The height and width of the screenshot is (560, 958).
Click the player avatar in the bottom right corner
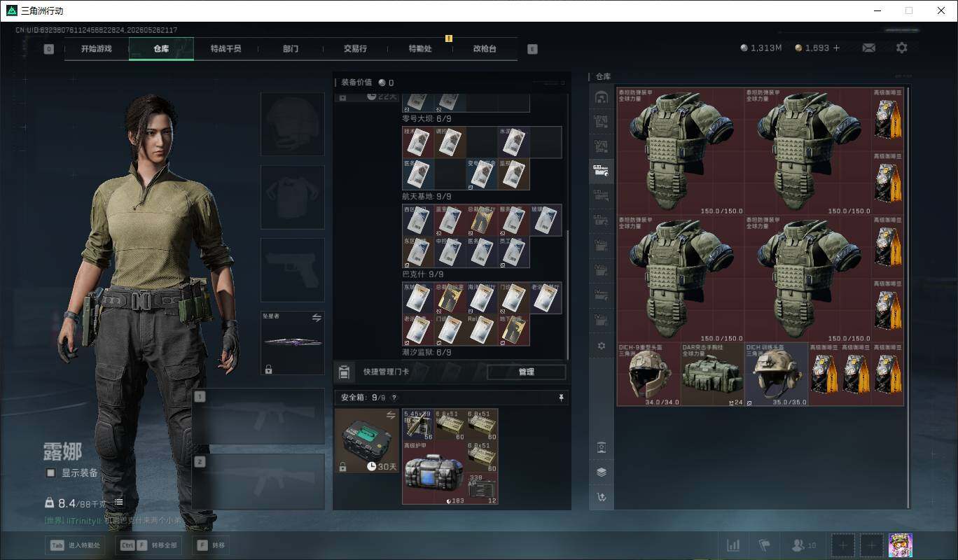pyautogui.click(x=900, y=545)
